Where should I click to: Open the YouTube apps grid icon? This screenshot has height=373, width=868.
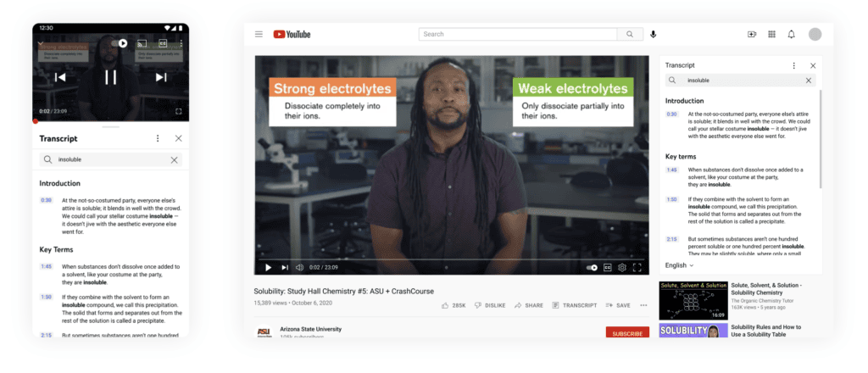tap(771, 34)
